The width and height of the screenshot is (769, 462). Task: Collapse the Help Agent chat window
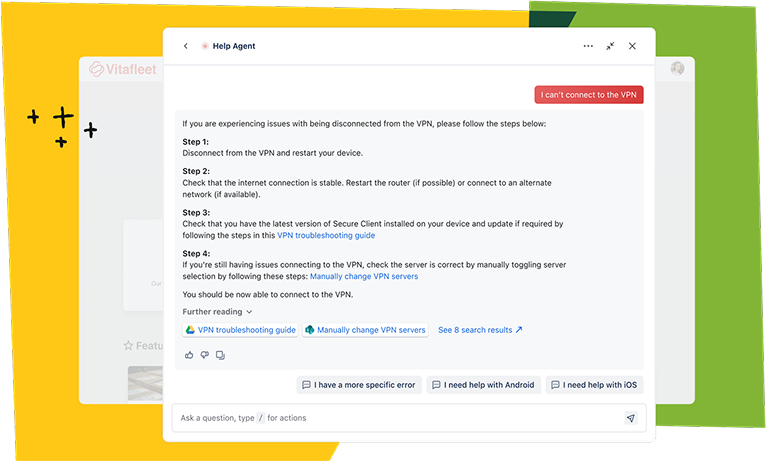tap(610, 46)
